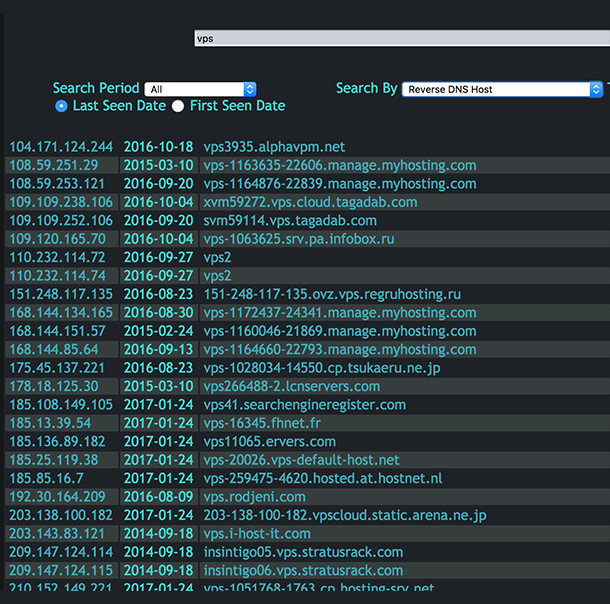The width and height of the screenshot is (610, 604).
Task: Click IP address 110.232.114.72
Action: (x=58, y=257)
